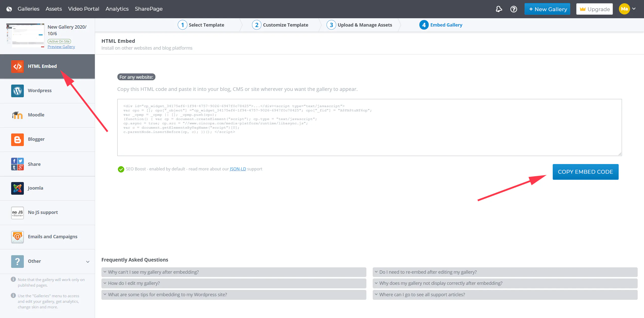This screenshot has width=644, height=318.
Task: Click the COPY EMBED CODE button
Action: click(x=585, y=172)
